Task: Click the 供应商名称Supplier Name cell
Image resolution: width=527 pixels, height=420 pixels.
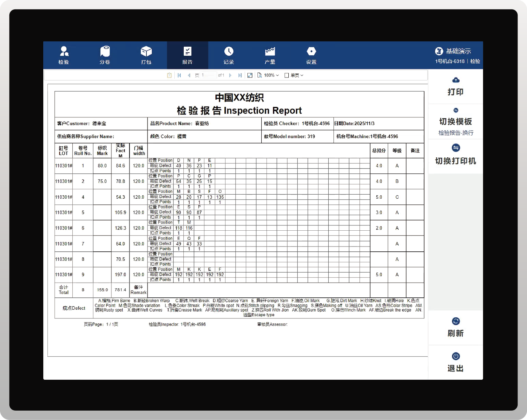Action: (x=101, y=137)
